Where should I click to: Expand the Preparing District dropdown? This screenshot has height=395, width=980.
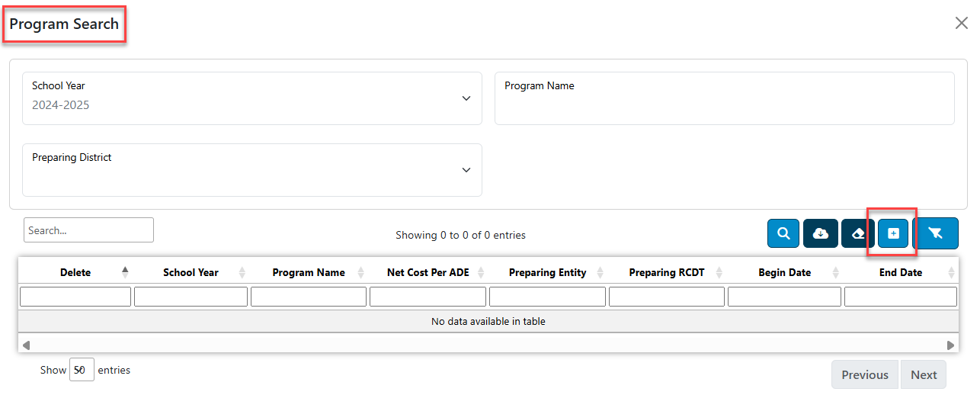pos(252,170)
